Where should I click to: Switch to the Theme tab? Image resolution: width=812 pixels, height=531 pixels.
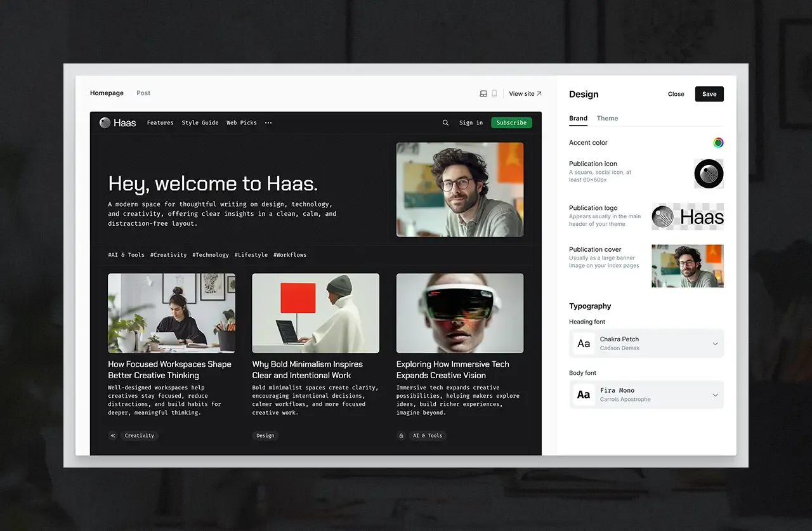(x=607, y=119)
